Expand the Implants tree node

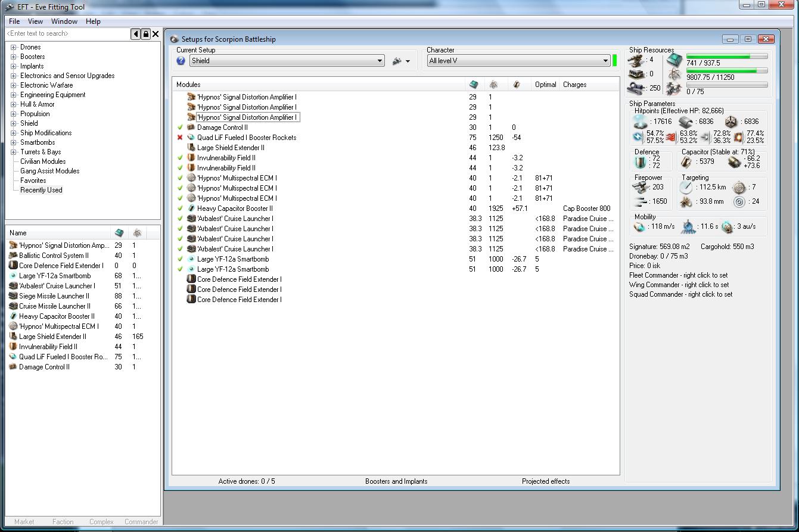(13, 66)
